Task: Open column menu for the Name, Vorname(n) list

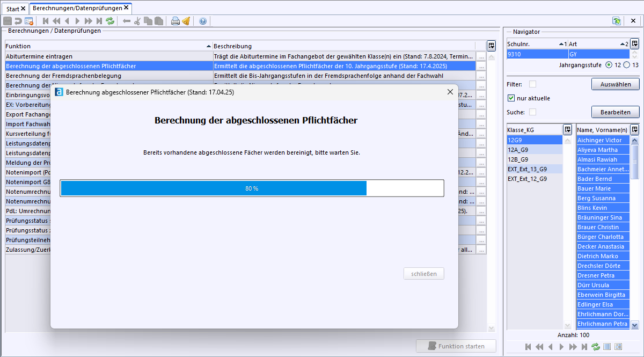Action: coord(634,129)
